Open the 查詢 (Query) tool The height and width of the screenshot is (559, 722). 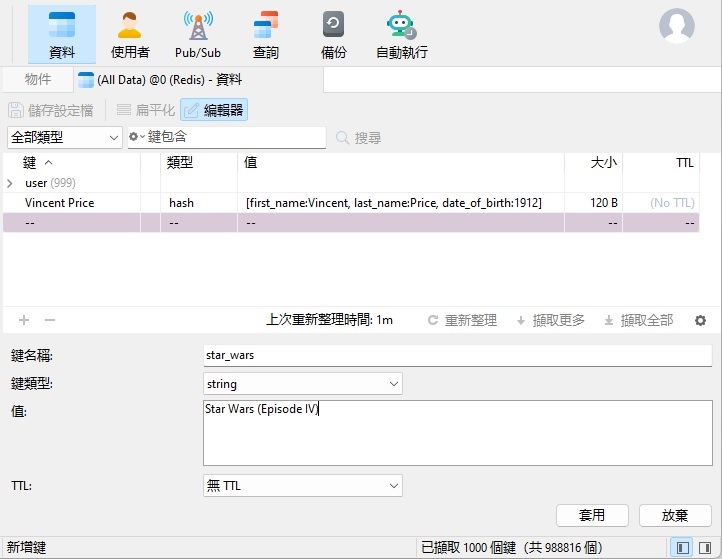[266, 35]
